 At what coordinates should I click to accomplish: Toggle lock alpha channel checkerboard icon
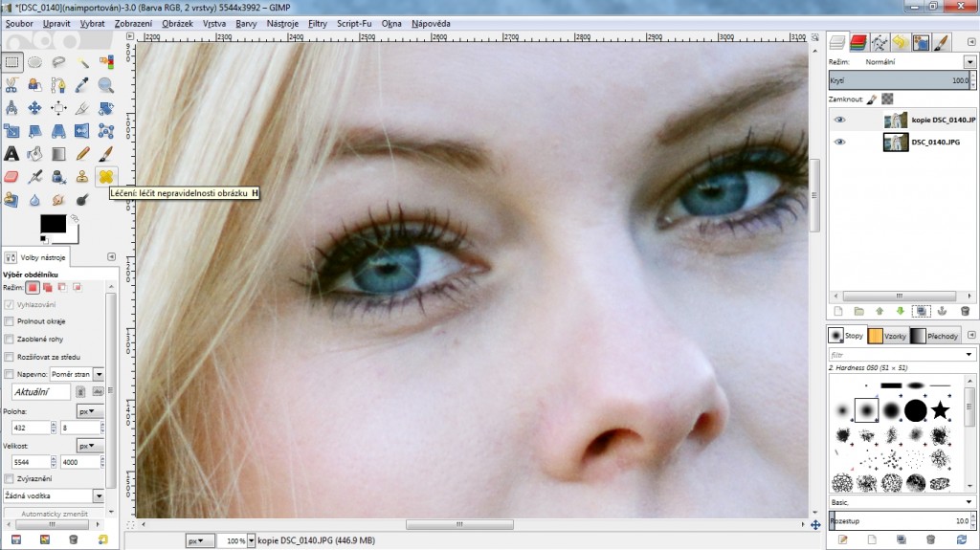pos(887,99)
